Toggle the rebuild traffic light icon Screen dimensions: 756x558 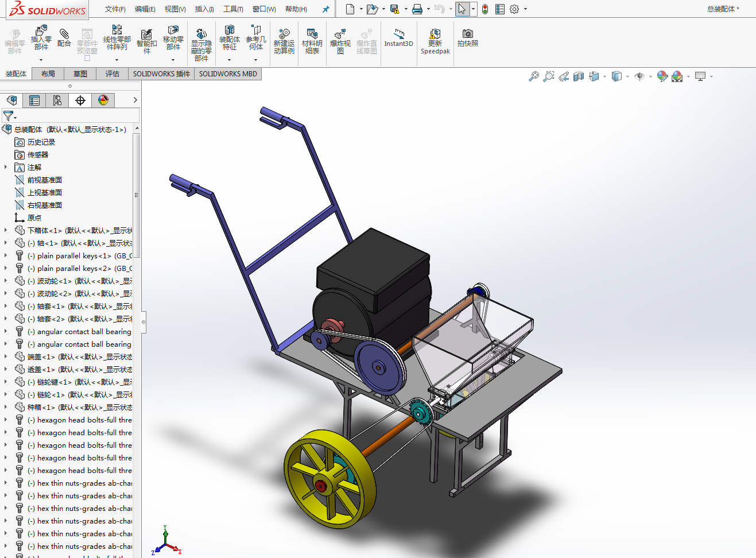(485, 9)
